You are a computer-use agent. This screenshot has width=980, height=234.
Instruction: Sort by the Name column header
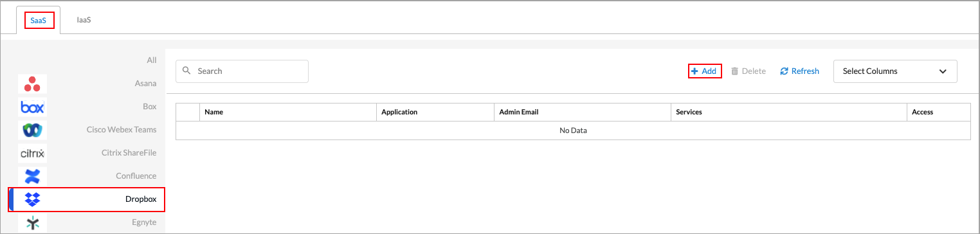click(x=287, y=112)
